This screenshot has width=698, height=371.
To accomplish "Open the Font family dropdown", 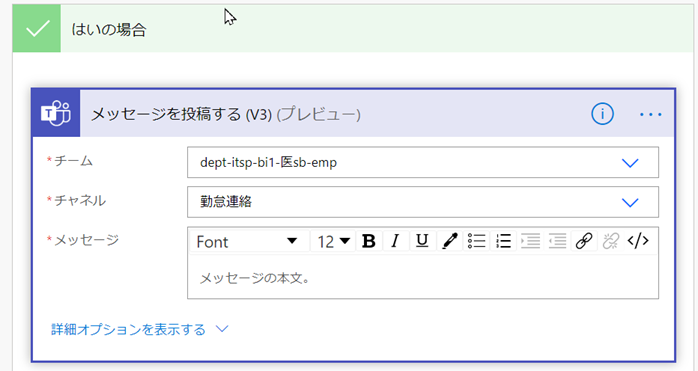I will click(x=248, y=241).
